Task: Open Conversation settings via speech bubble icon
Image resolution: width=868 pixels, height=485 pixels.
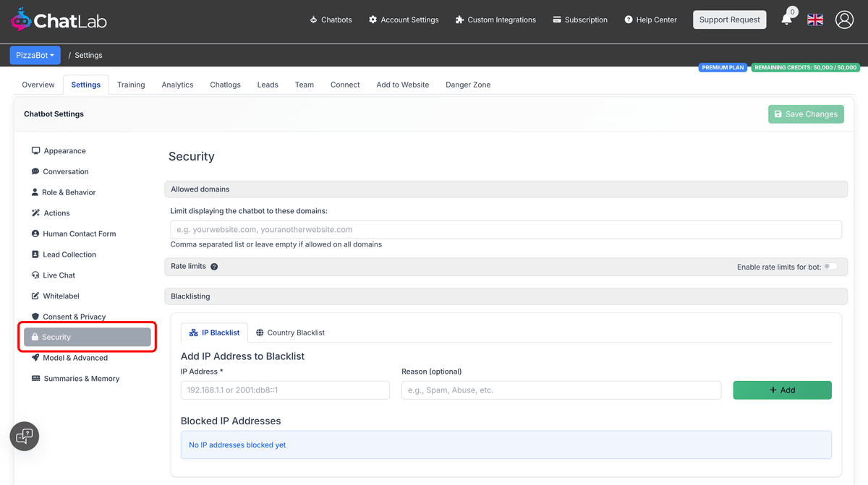Action: coord(36,171)
